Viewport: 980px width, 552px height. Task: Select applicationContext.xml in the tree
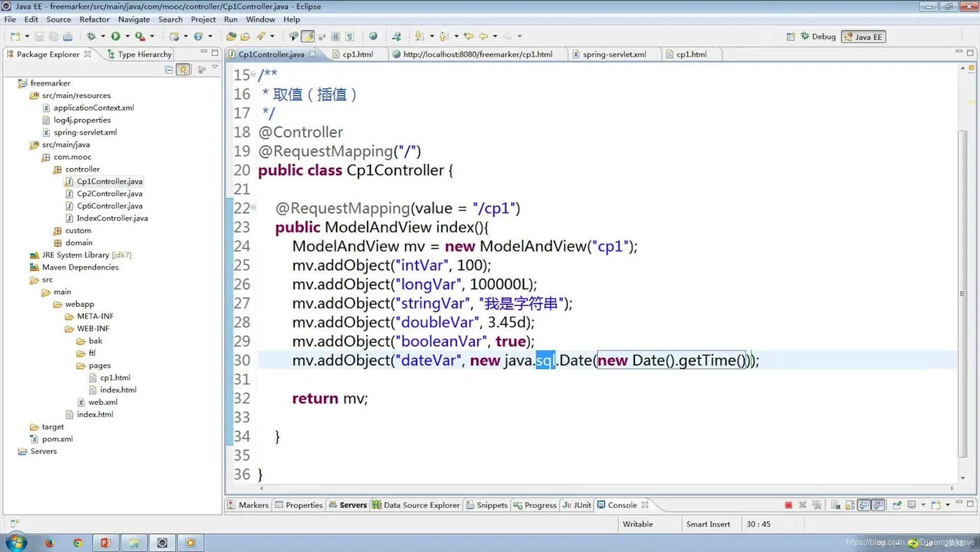88,108
